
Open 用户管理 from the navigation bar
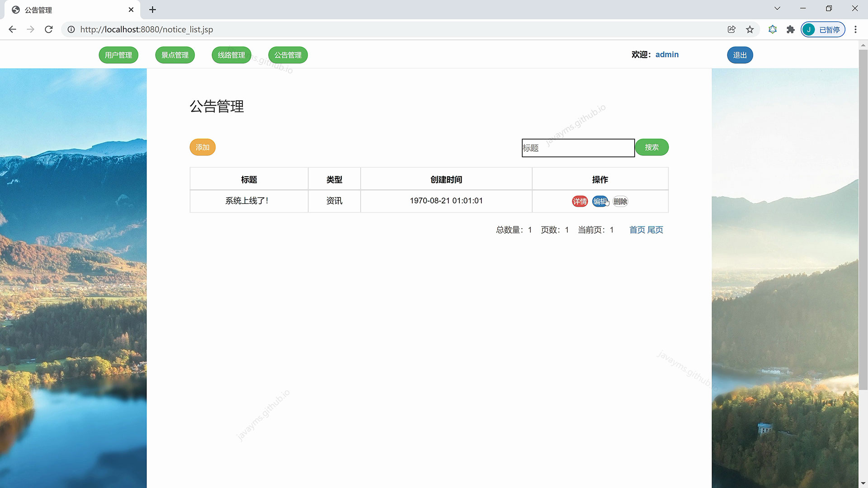click(118, 55)
